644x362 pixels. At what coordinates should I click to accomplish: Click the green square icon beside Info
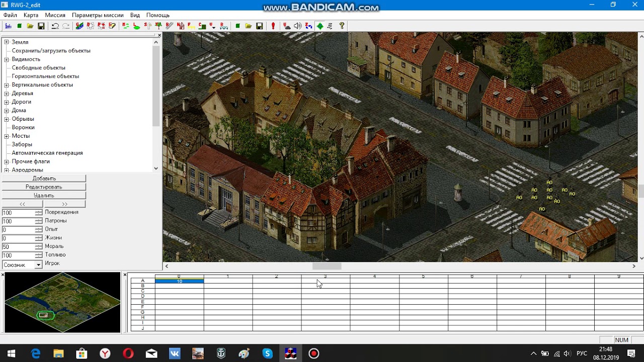point(19,26)
